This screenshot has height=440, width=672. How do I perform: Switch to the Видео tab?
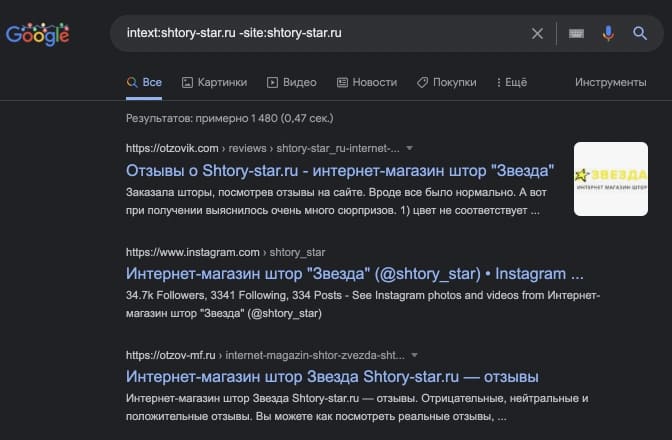[292, 82]
